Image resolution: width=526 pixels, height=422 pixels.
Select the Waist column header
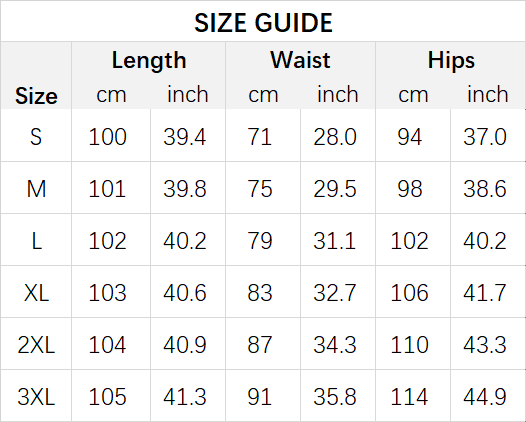(300, 60)
